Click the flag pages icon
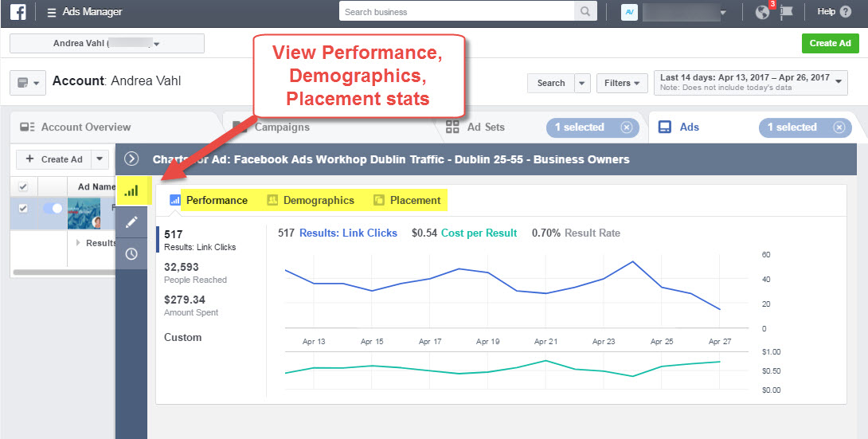 787,12
